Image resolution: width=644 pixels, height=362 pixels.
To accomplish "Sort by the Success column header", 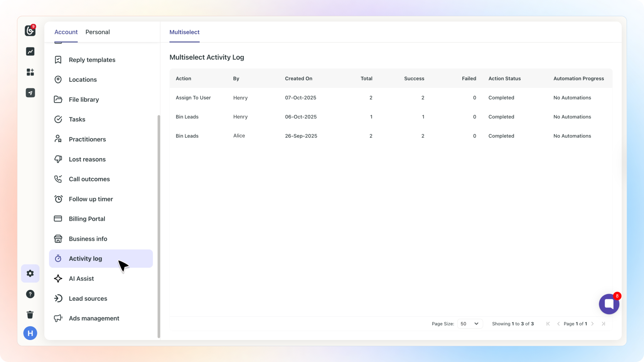I will (414, 78).
